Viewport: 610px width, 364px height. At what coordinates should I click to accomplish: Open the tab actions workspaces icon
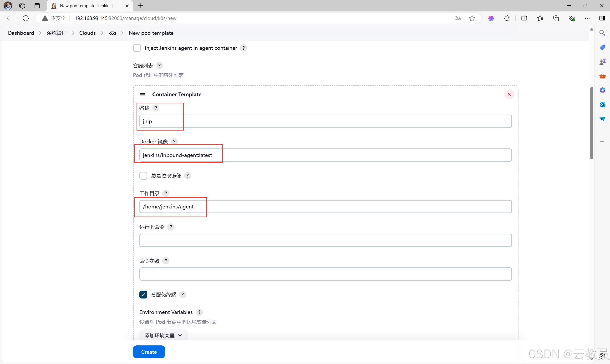click(x=22, y=6)
